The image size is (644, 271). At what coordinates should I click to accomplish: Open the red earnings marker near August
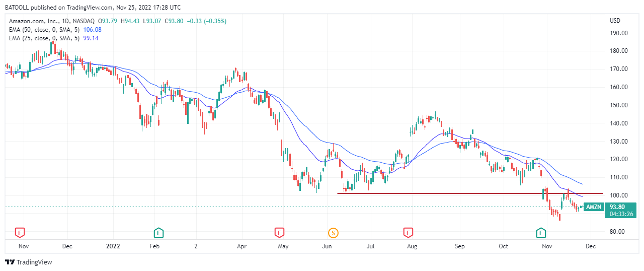(x=408, y=232)
